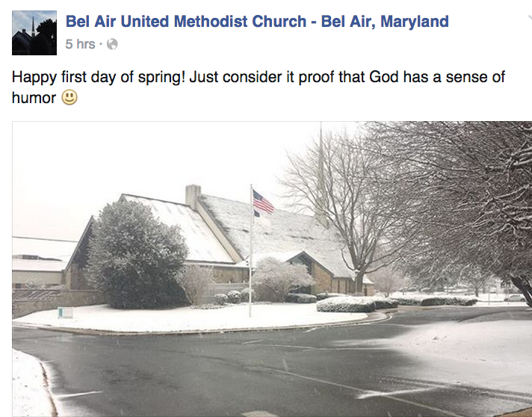532x417 pixels.
Task: Open Bel Air United Methodist Church page
Action: point(185,21)
